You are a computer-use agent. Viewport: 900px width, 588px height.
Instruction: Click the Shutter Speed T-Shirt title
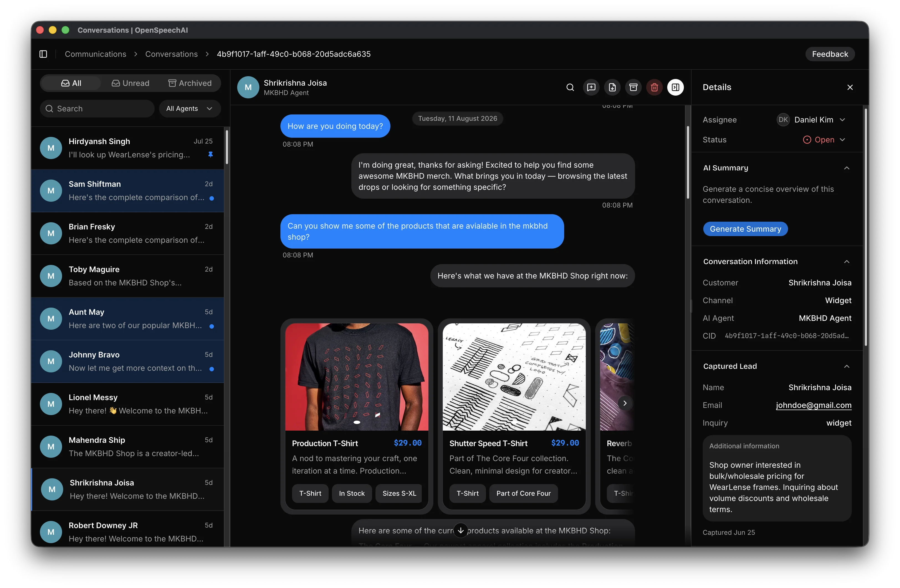click(488, 443)
